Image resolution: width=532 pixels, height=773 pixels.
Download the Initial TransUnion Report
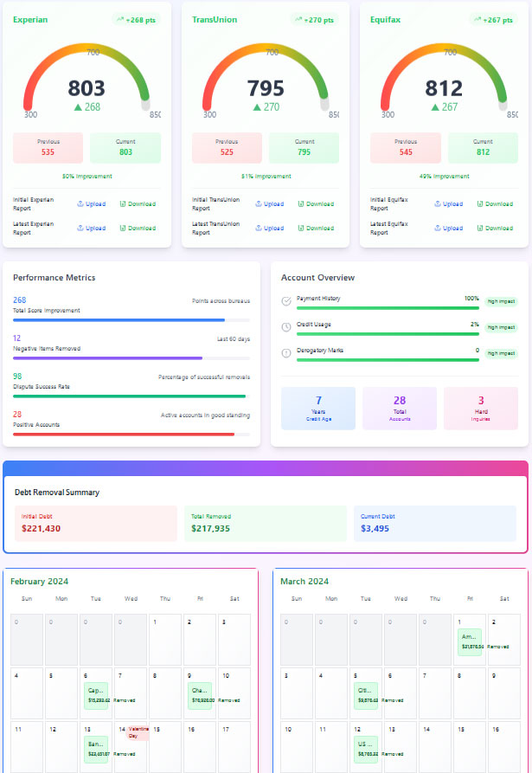point(316,204)
